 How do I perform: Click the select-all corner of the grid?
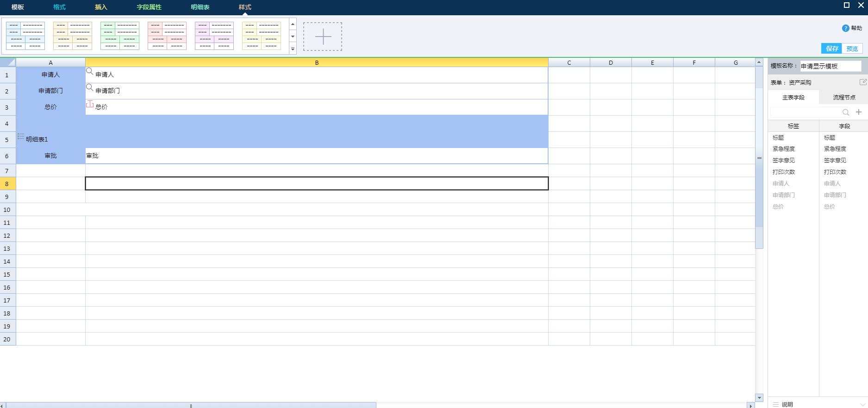[x=8, y=62]
